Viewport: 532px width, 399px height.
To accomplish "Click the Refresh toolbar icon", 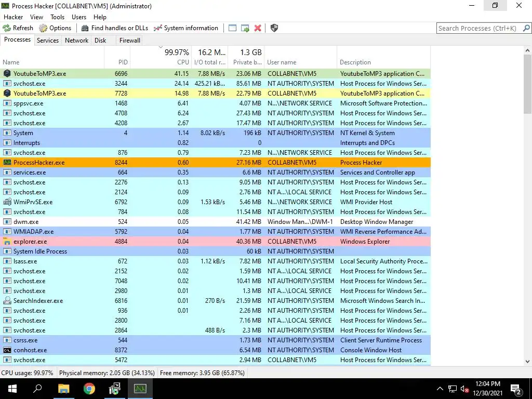I will pyautogui.click(x=7, y=28).
